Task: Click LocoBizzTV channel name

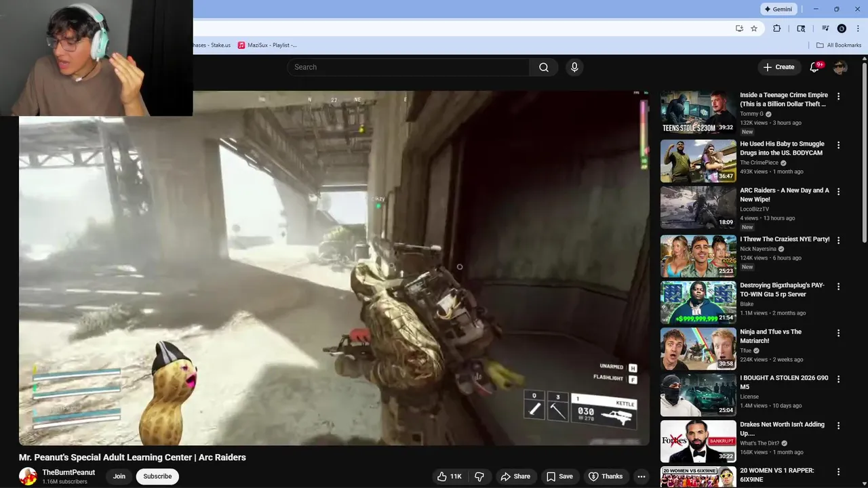Action: 754,209
